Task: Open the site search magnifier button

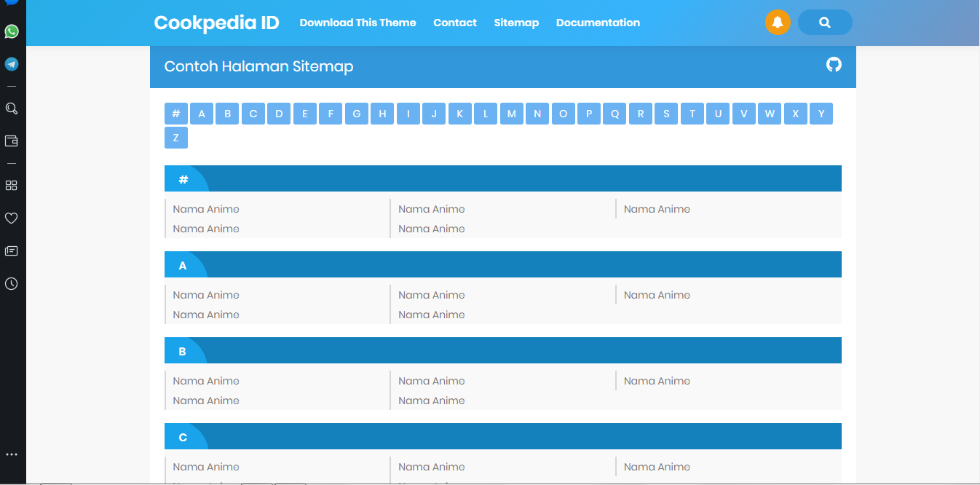Action: (825, 23)
